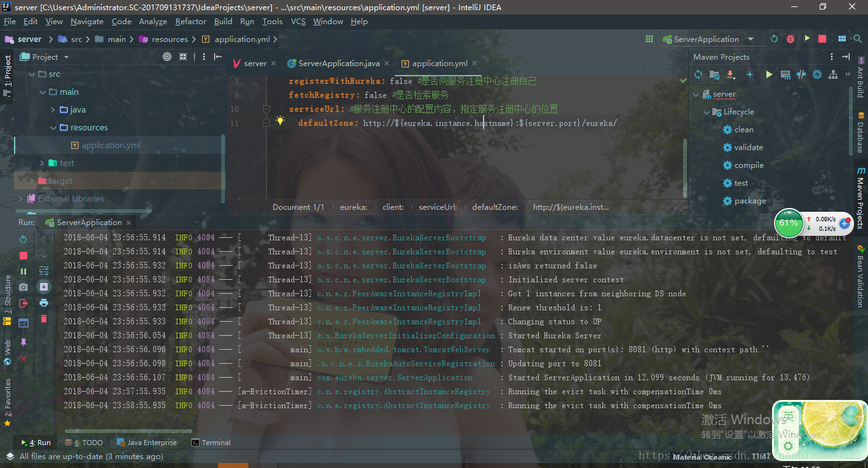The width and height of the screenshot is (868, 468).
Task: Open Ant Build side panel
Action: 861,77
